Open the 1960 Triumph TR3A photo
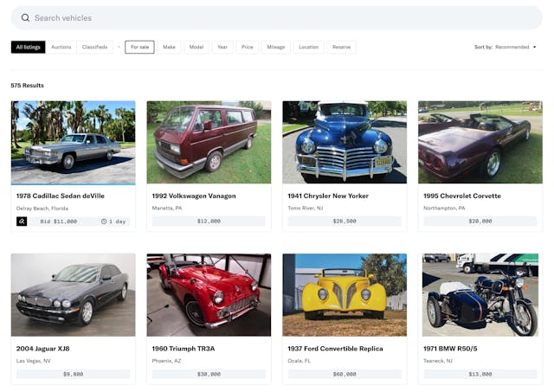 pos(209,295)
